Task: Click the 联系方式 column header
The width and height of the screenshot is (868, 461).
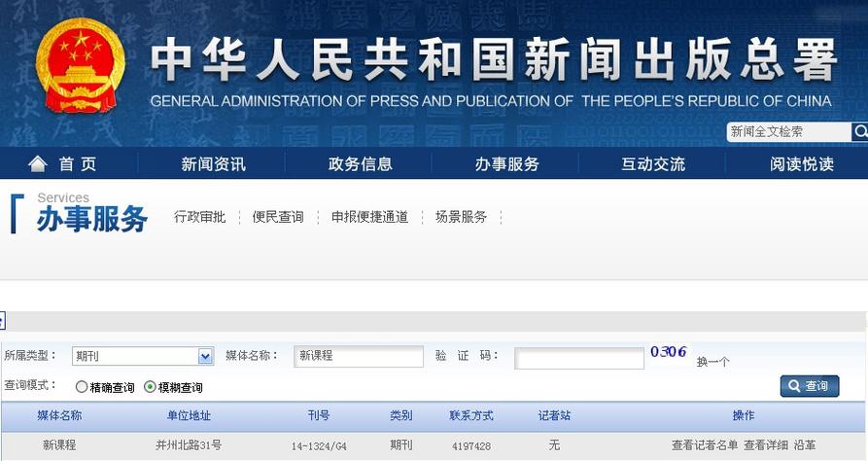Action: [471, 415]
